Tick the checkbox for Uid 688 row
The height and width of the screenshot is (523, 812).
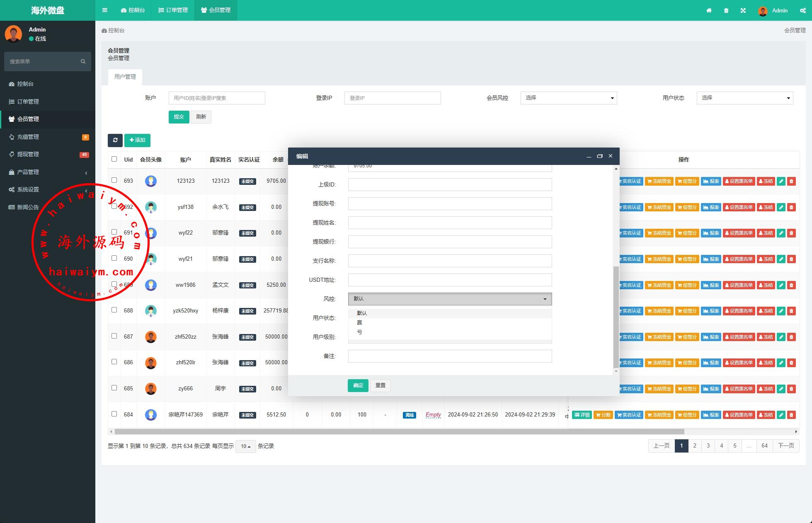coord(114,310)
